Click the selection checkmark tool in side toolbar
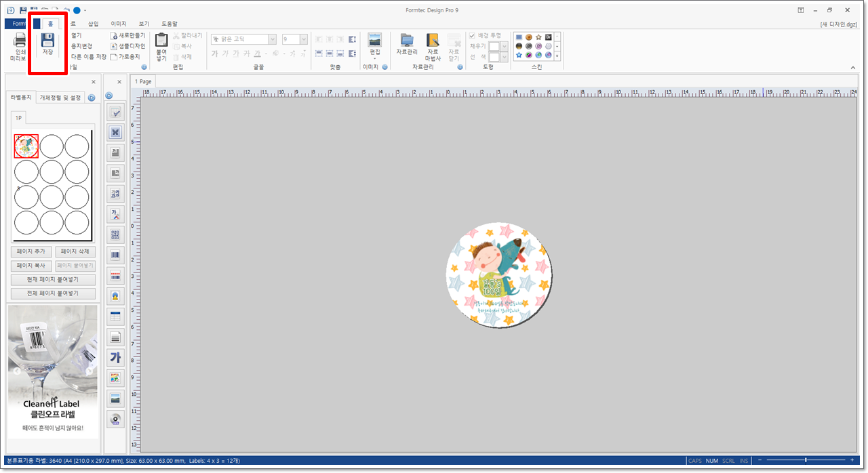This screenshot has width=868, height=473. pyautogui.click(x=115, y=112)
